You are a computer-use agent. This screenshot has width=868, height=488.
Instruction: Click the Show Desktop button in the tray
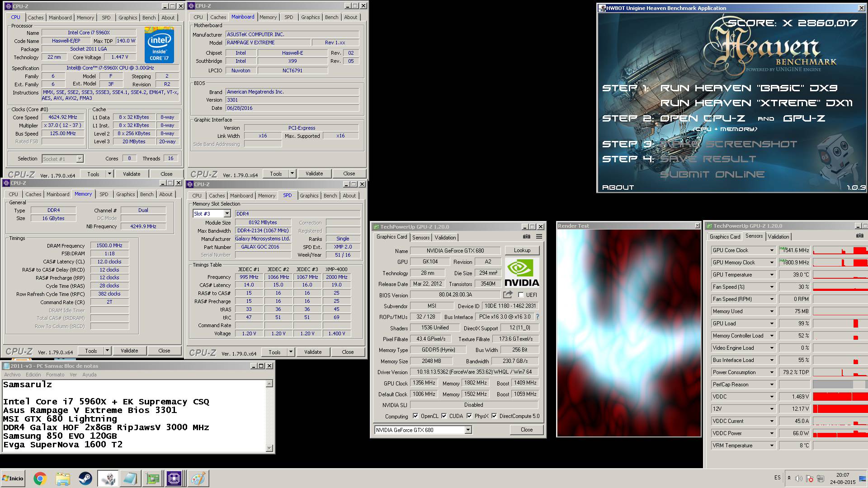(863, 479)
